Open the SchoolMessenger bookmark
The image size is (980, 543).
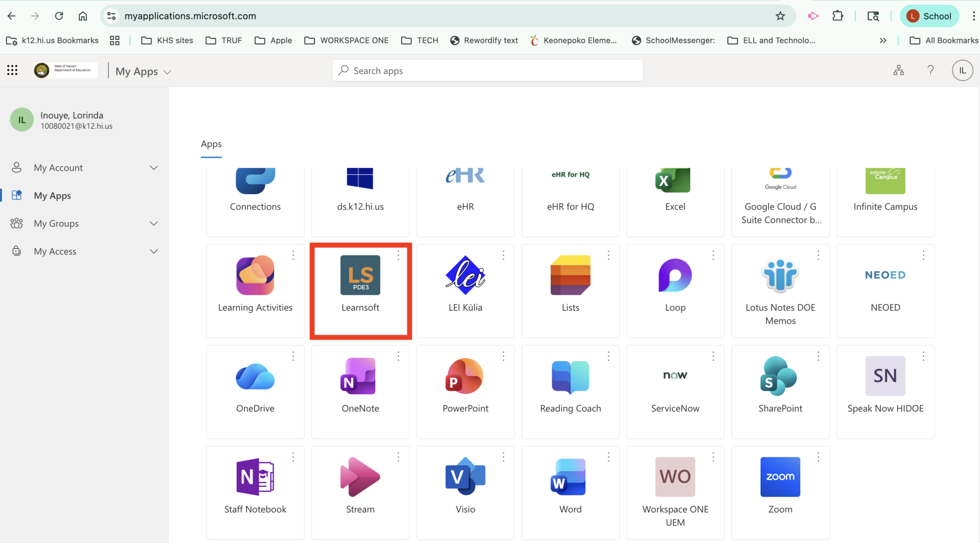[x=673, y=40]
